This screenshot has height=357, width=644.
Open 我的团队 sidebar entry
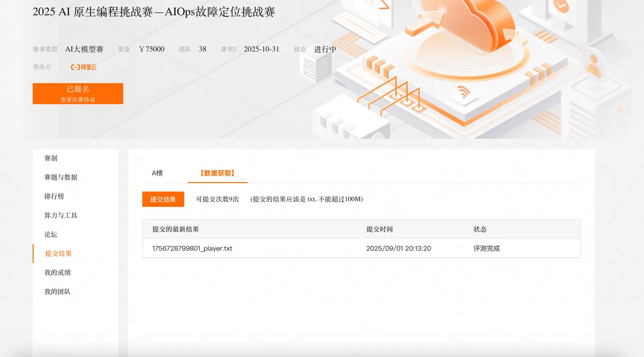point(57,292)
